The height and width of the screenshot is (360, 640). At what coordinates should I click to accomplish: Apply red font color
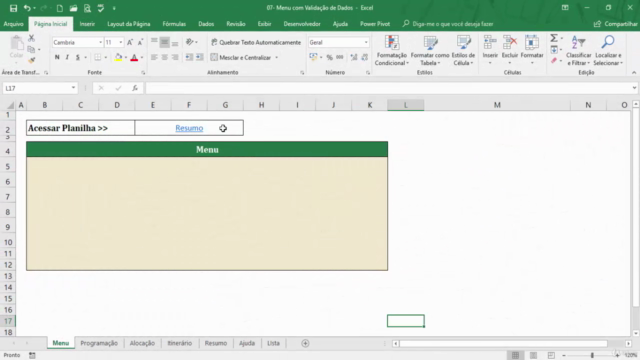click(134, 58)
